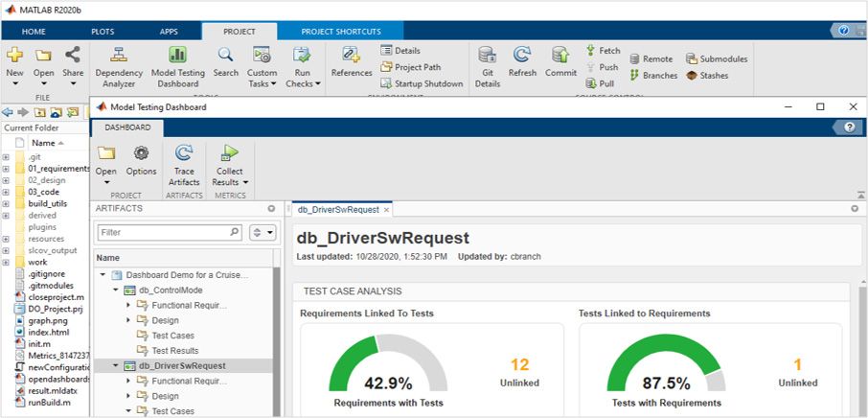Open Project Path settings
Viewport: 868px width, 418px height.
411,67
